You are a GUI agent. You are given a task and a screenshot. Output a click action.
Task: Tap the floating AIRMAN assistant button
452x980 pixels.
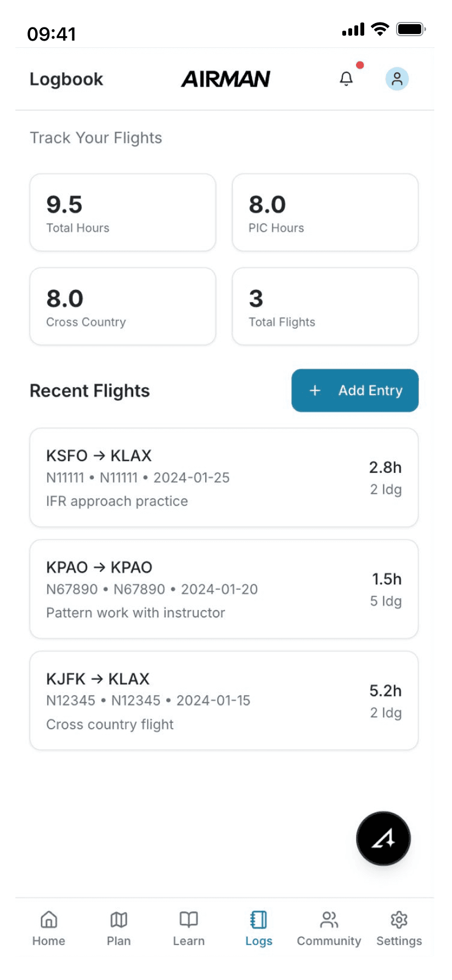coord(383,838)
